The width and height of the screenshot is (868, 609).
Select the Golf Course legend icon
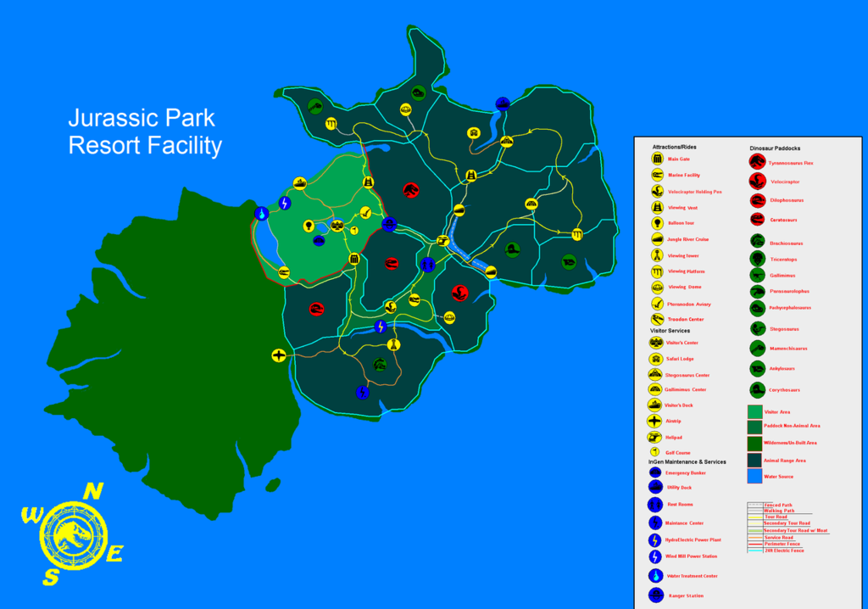pyautogui.click(x=655, y=452)
